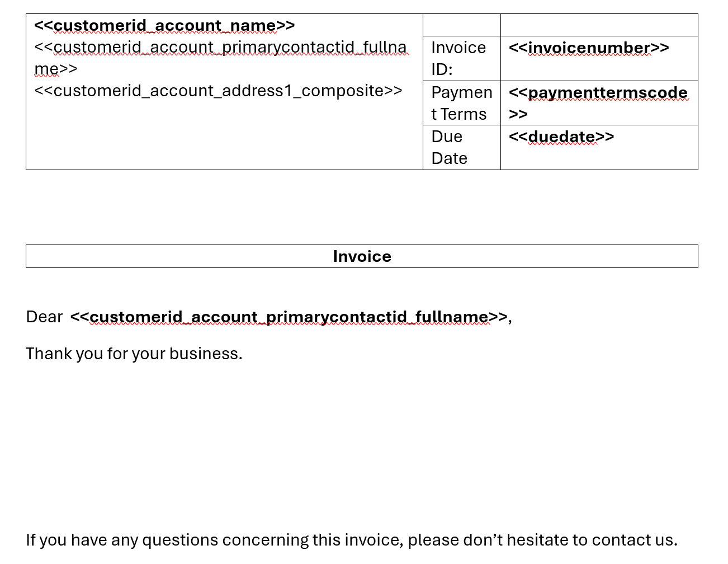The width and height of the screenshot is (728, 564).
Task: Click the empty cell above 'Invoice ID:'
Action: [461, 25]
